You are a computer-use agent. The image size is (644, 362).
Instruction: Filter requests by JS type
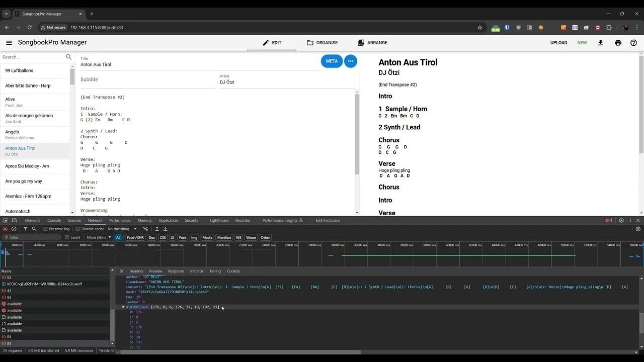[x=172, y=237]
